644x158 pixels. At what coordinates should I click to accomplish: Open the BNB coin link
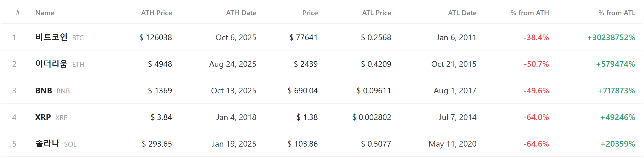(x=52, y=91)
